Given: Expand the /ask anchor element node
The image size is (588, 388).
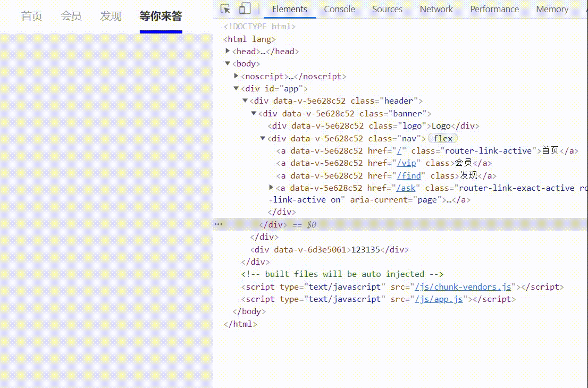Looking at the screenshot, I should click(x=272, y=188).
